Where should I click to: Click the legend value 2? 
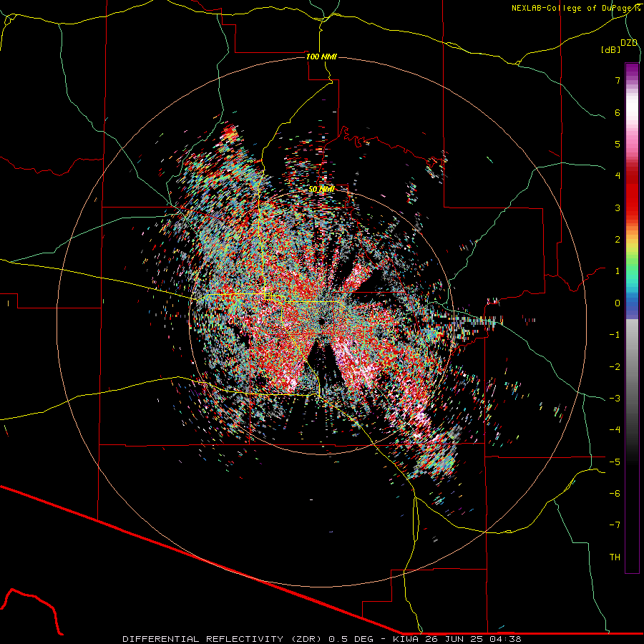tap(618, 240)
